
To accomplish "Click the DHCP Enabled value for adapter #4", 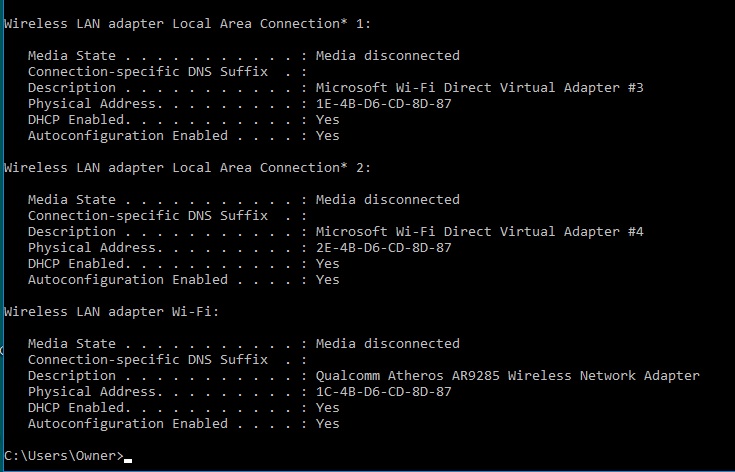I will click(327, 263).
